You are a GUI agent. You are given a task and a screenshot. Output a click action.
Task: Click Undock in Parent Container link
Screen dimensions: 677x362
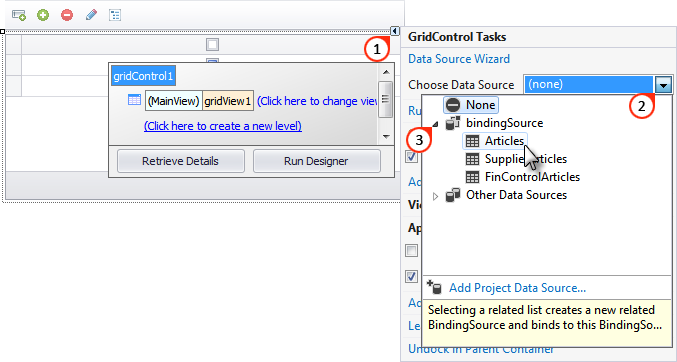481,349
